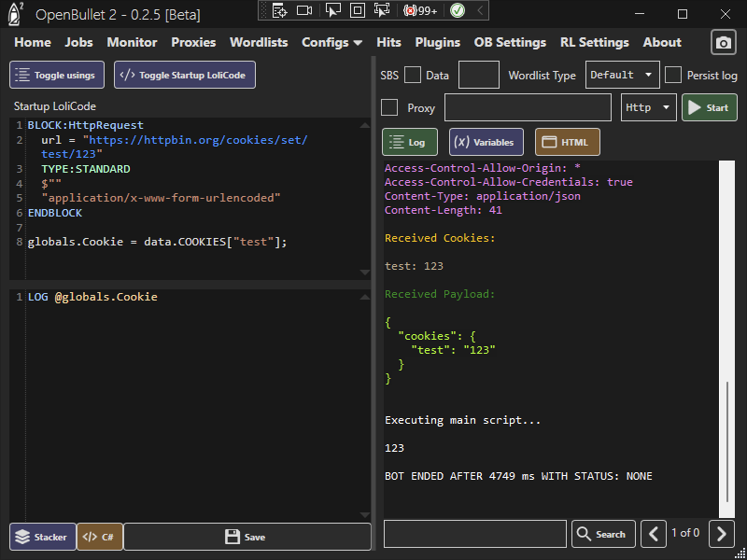
Task: Click the layers icon on the Stacker button
Action: pyautogui.click(x=22, y=537)
